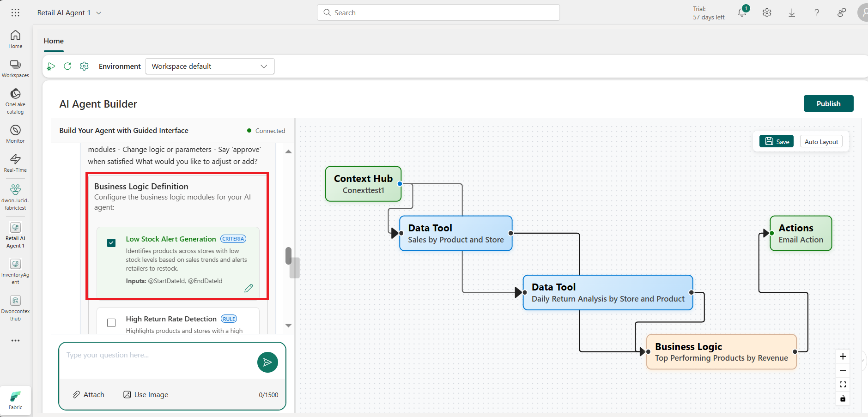Screen dimensions: 868x417
Task: Click the run icon in toolbar
Action: pyautogui.click(x=51, y=66)
